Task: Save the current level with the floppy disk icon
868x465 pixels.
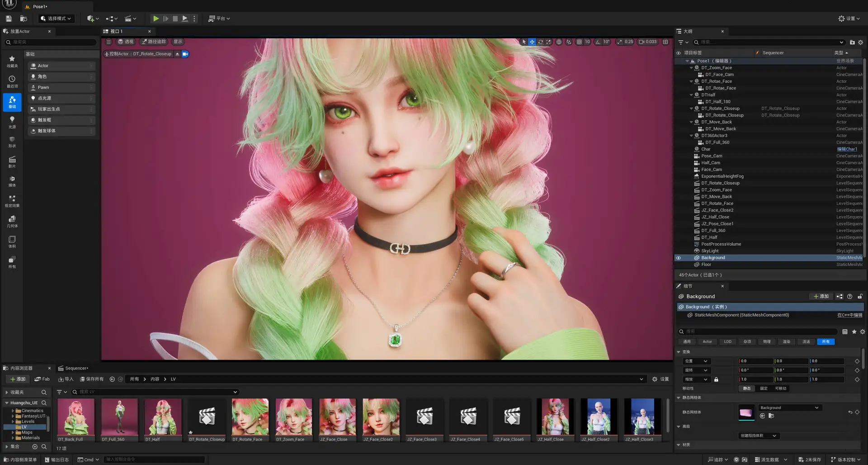Action: point(9,19)
